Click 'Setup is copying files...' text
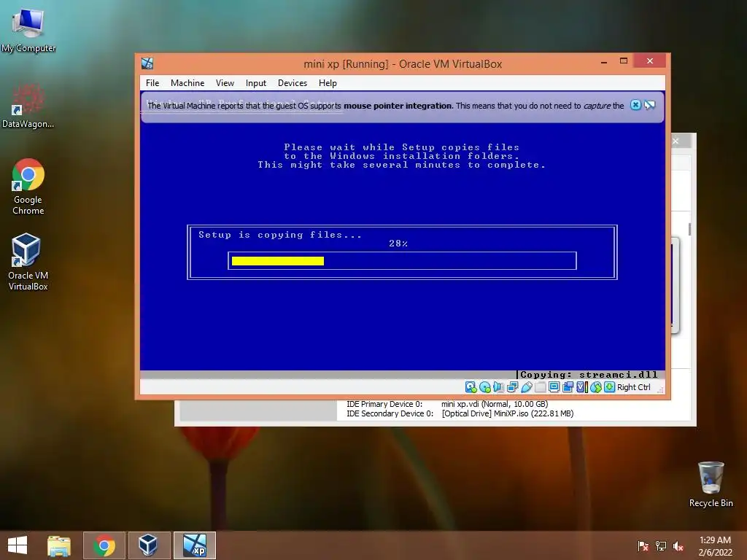Viewport: 747px width, 560px height. 280,235
